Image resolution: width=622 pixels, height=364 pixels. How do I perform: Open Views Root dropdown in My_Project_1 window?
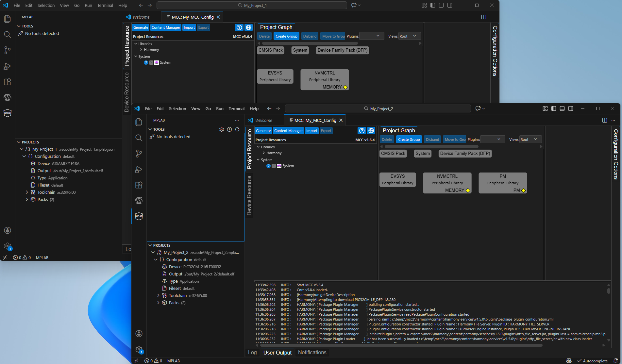410,36
